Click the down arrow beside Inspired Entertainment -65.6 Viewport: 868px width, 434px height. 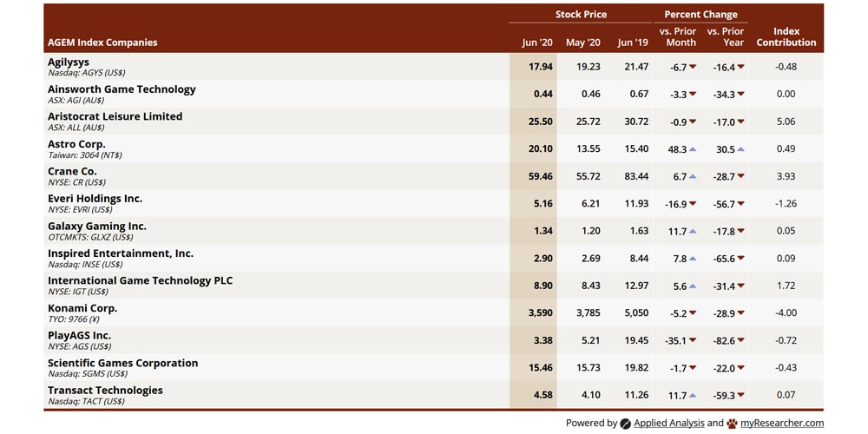740,259
